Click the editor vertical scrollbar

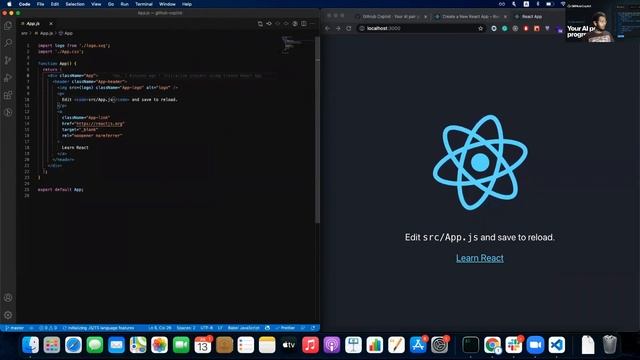pos(318,130)
